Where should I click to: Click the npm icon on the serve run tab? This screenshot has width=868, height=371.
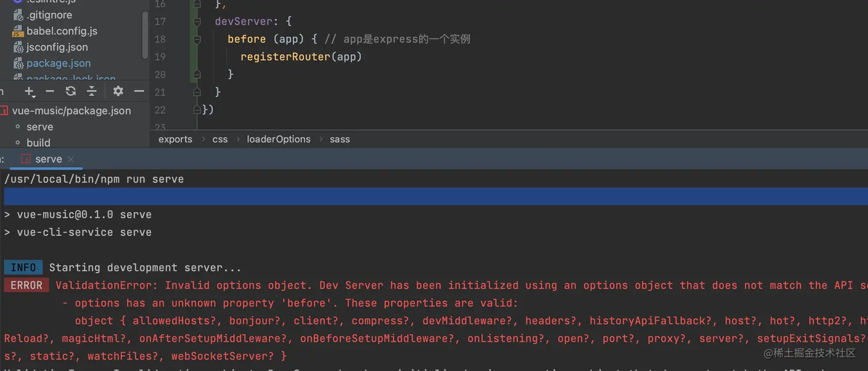coord(25,159)
